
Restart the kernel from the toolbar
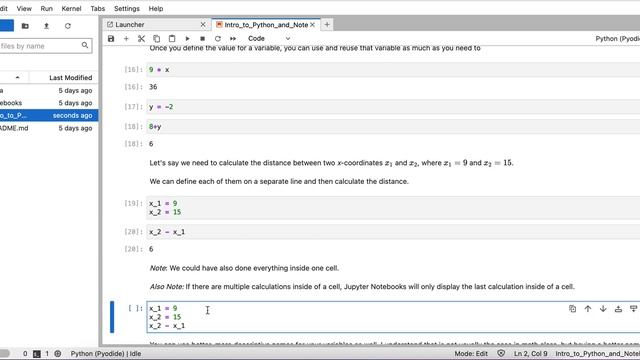pyautogui.click(x=218, y=38)
